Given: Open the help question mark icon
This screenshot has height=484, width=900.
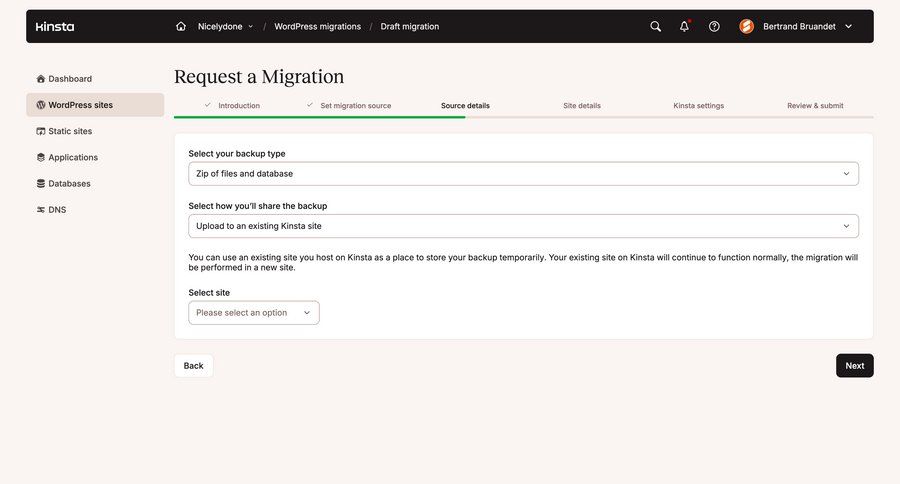Looking at the screenshot, I should click(714, 27).
